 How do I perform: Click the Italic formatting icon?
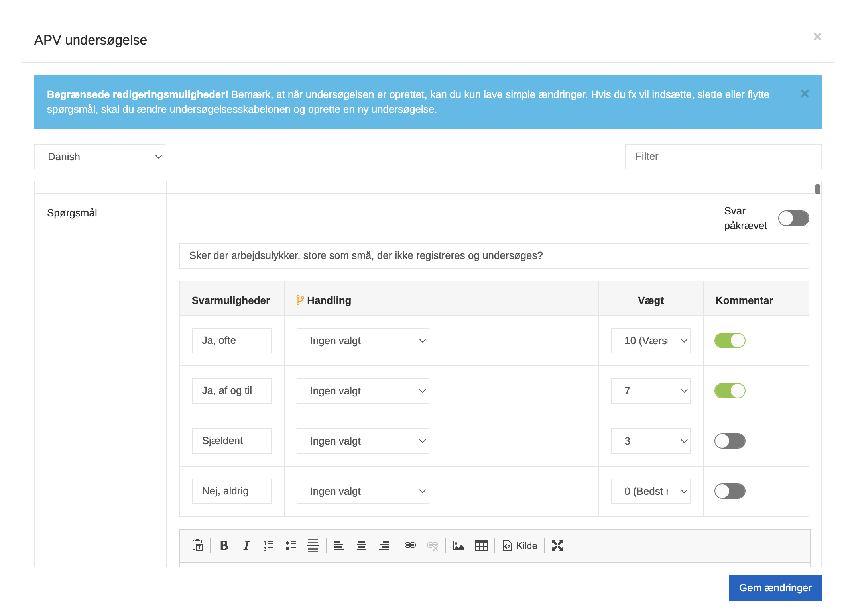[x=246, y=545]
